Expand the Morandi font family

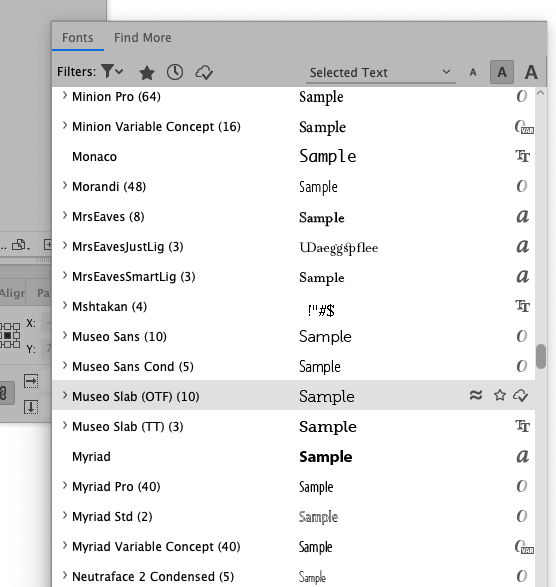[65, 185]
